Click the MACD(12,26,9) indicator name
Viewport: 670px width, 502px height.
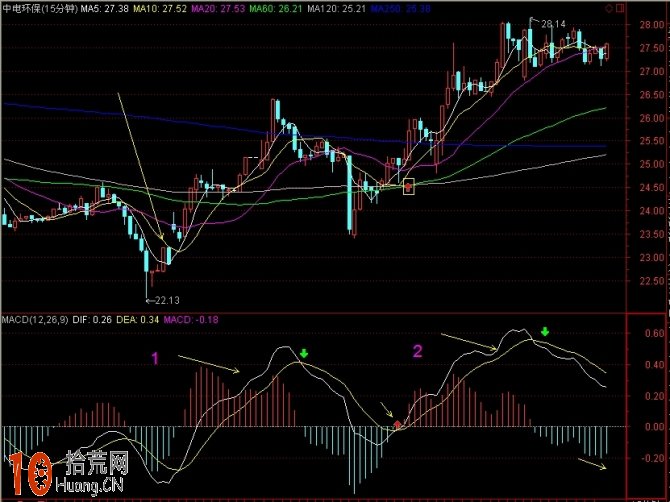pos(35,320)
